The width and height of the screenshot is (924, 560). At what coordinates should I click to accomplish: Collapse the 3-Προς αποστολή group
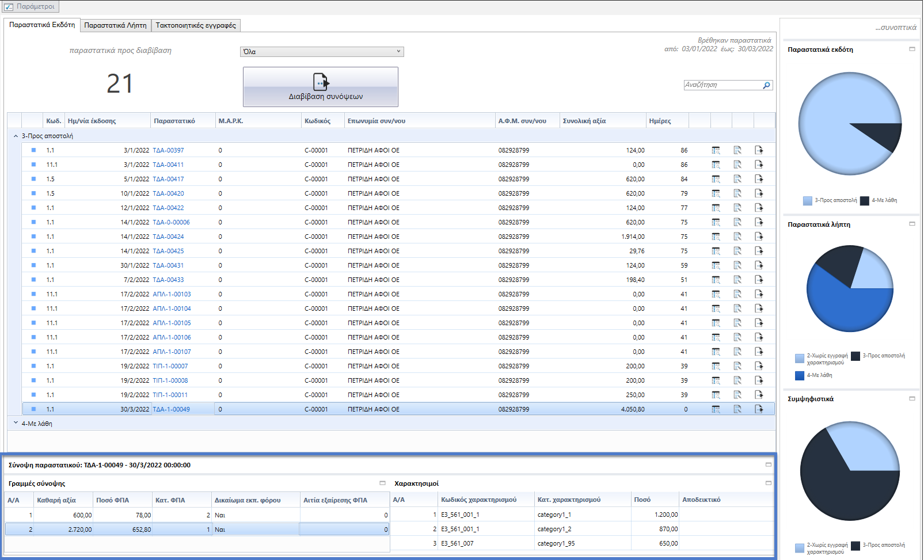16,136
